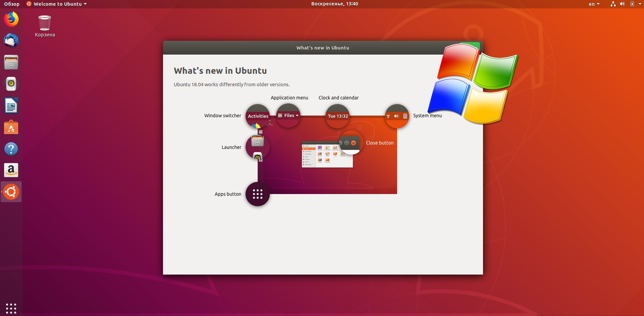Show all applications grid in dock

11,308
